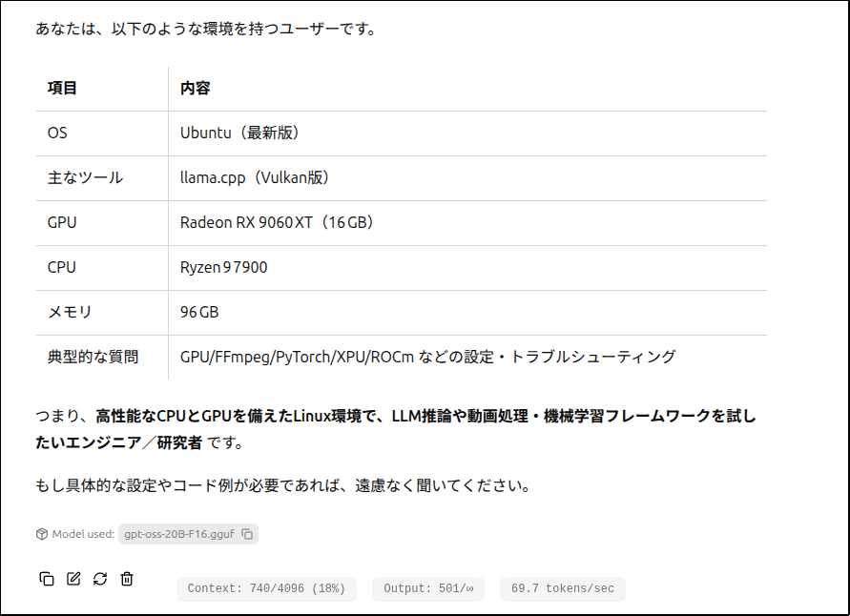The height and width of the screenshot is (616, 850).
Task: Click the 69.7 tokens/sec speed badge
Action: pos(562,588)
